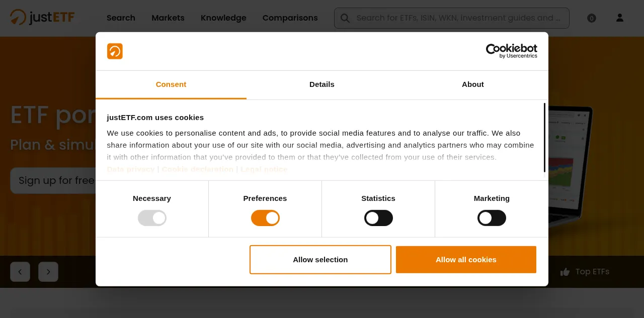Enable the Marketing cookies switch

[492, 218]
